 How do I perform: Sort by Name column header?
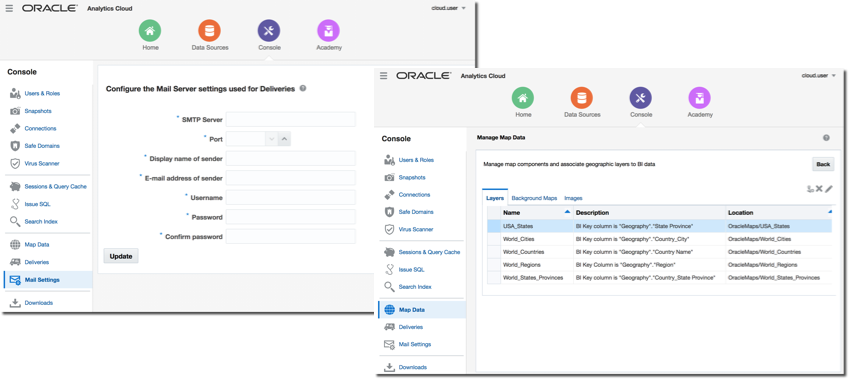point(537,212)
